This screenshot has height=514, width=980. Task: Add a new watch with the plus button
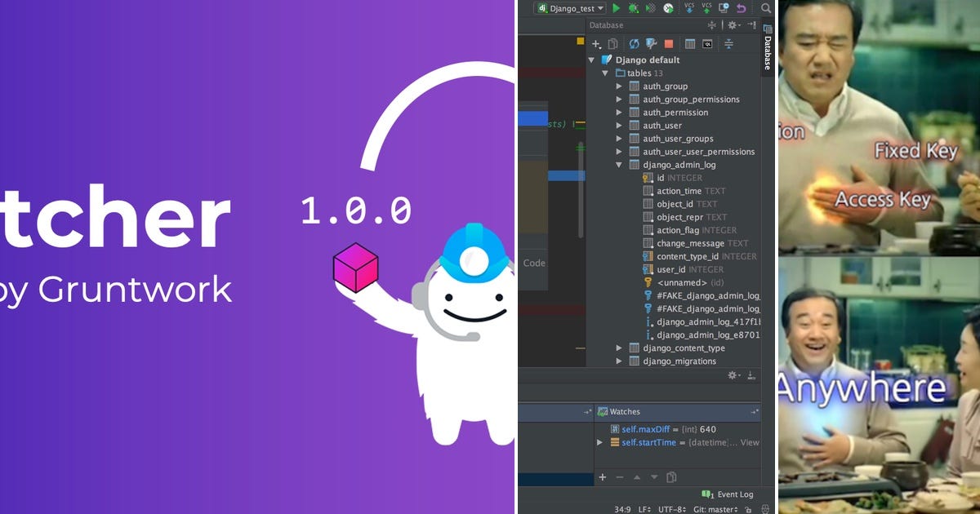603,476
